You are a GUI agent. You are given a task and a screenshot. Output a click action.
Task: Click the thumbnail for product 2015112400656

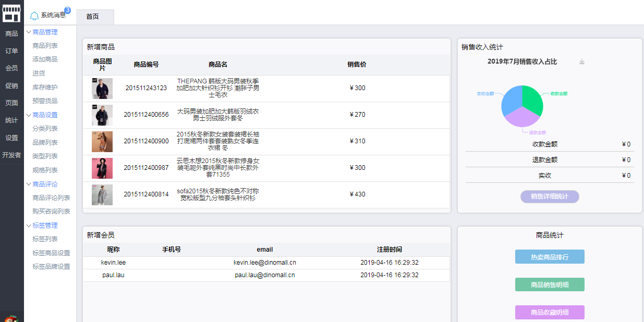pos(102,115)
